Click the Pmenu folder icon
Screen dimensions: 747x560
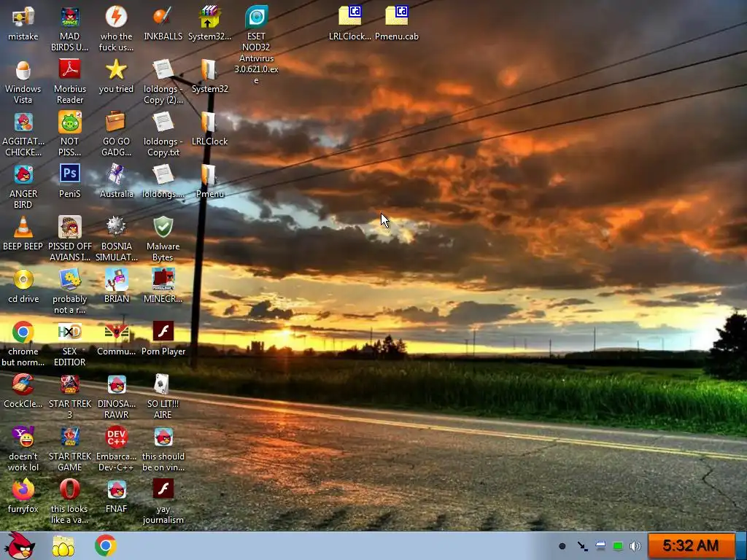(209, 175)
